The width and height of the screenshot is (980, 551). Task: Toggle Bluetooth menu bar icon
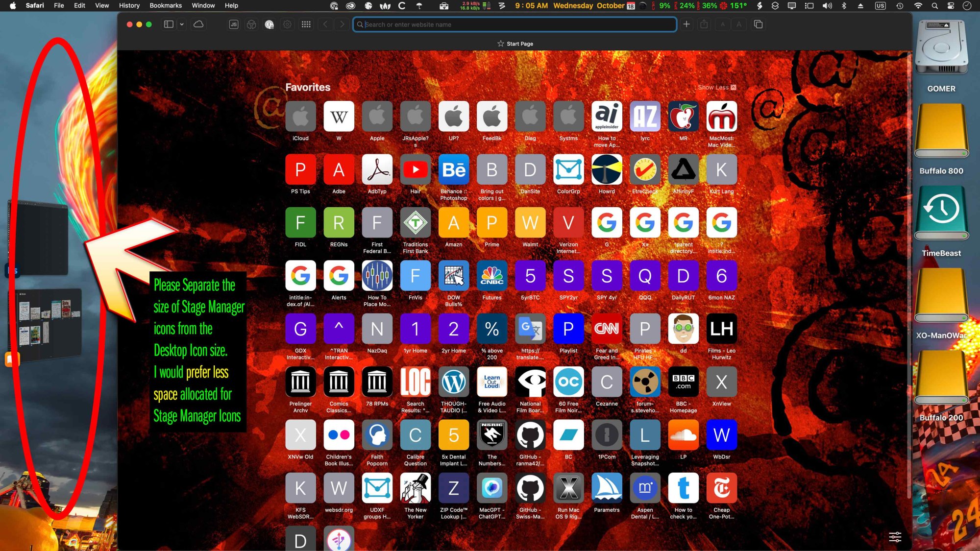coord(843,5)
